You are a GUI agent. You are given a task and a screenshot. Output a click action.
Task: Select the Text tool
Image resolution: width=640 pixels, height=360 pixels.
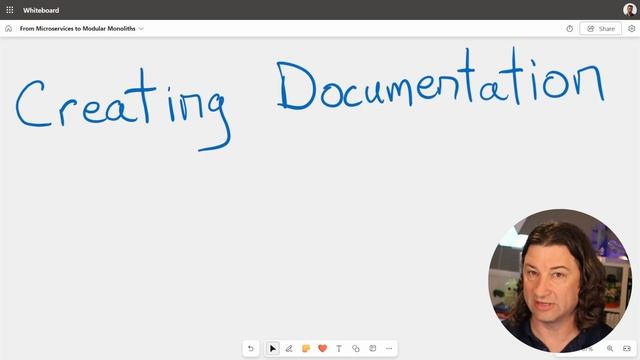339,349
